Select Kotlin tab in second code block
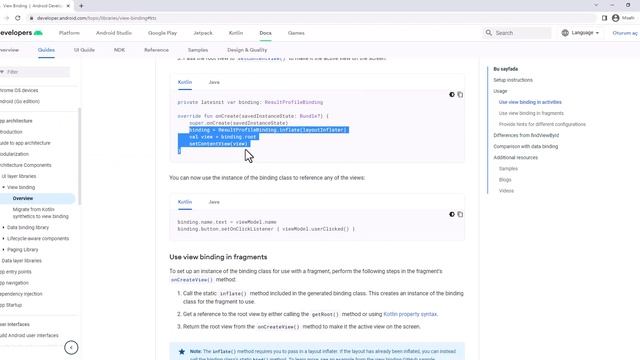This screenshot has height=360, width=640. 185,202
